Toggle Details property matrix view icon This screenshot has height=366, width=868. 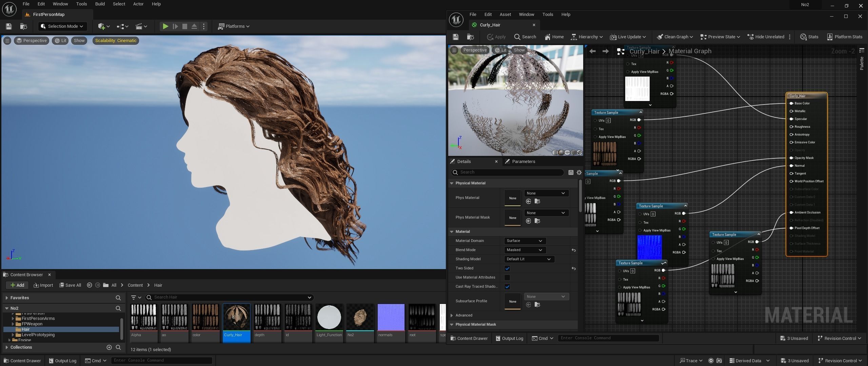click(571, 172)
